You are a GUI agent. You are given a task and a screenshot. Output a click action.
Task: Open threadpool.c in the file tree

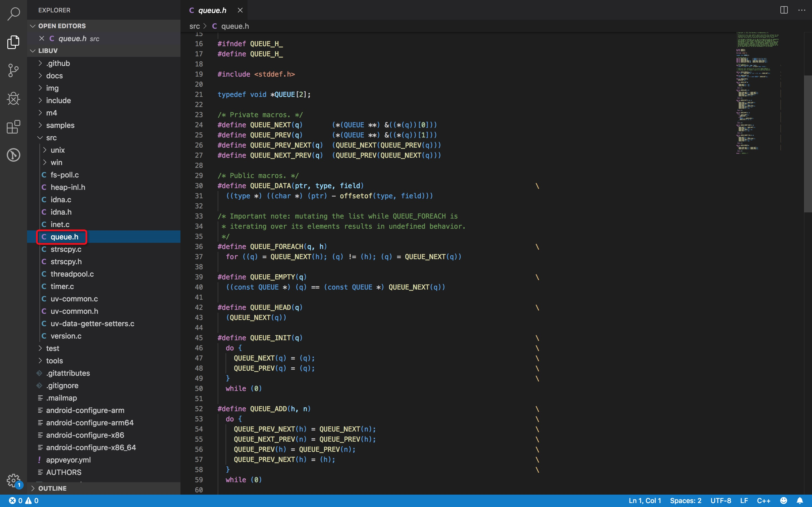click(x=72, y=274)
